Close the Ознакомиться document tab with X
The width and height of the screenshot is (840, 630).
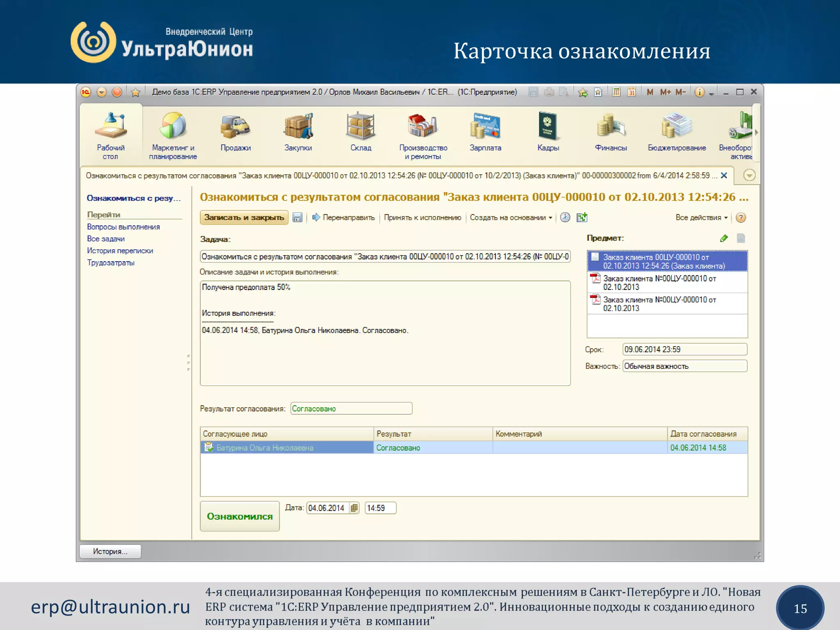click(724, 176)
